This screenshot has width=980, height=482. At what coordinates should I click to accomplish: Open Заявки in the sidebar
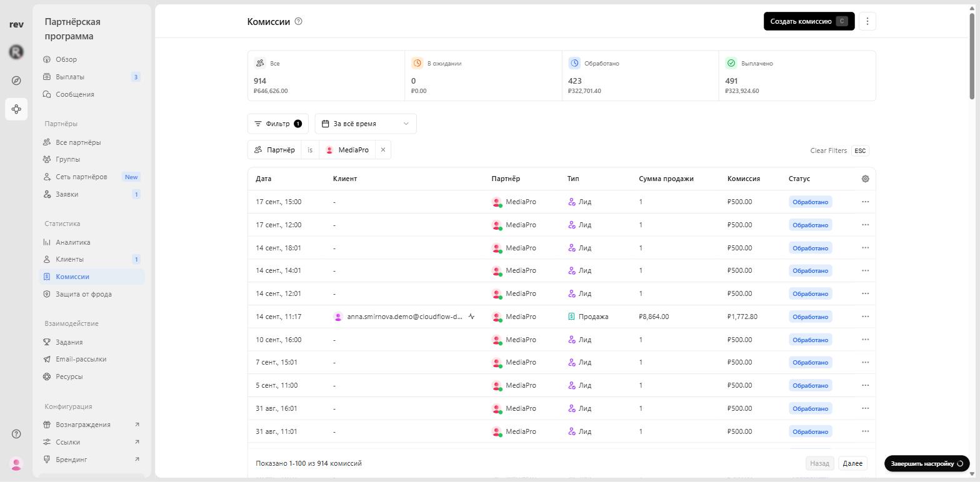click(x=91, y=194)
